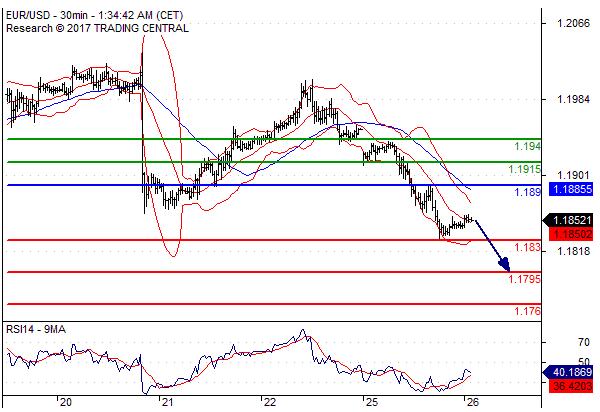Click date label 26 on time axis
Screen dimensions: 600x412
pos(473,402)
